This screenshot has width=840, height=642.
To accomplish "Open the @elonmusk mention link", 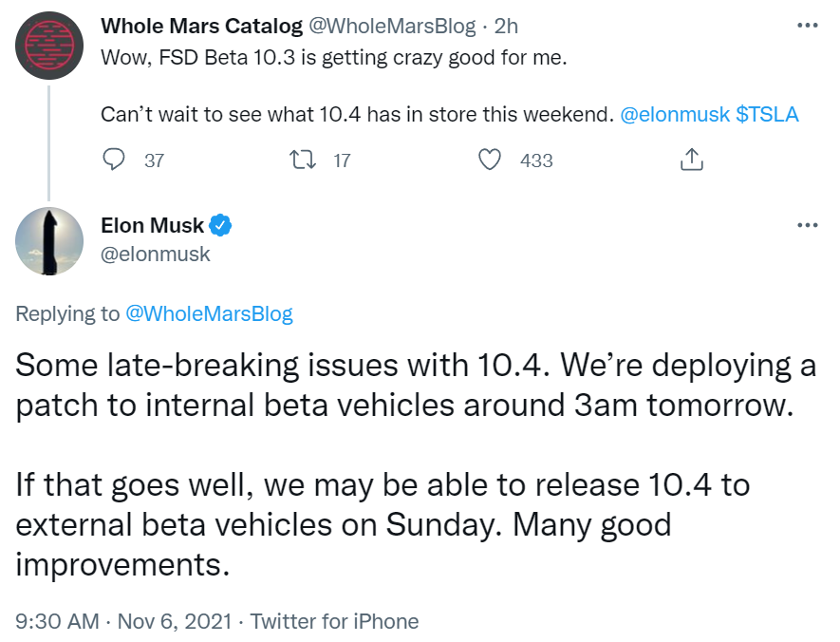I will pyautogui.click(x=675, y=115).
